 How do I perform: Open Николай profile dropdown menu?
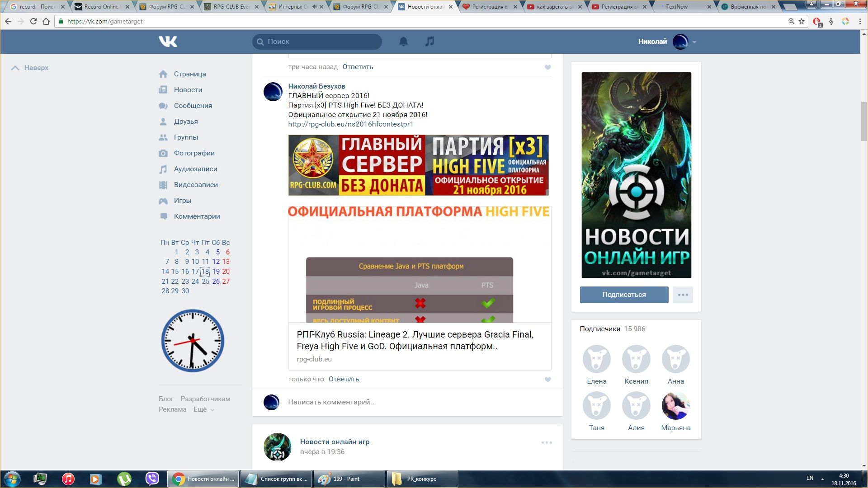tap(694, 42)
